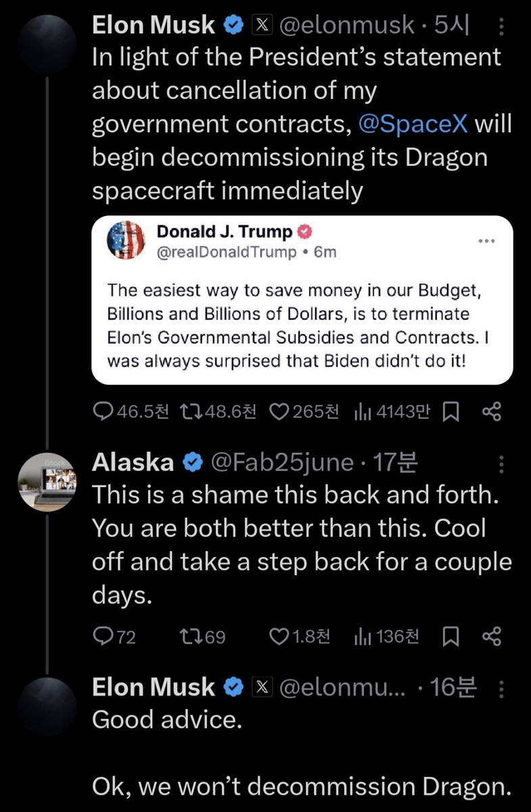Like Alaska's comment
Image resolution: width=531 pixels, height=812 pixels.
point(279,636)
